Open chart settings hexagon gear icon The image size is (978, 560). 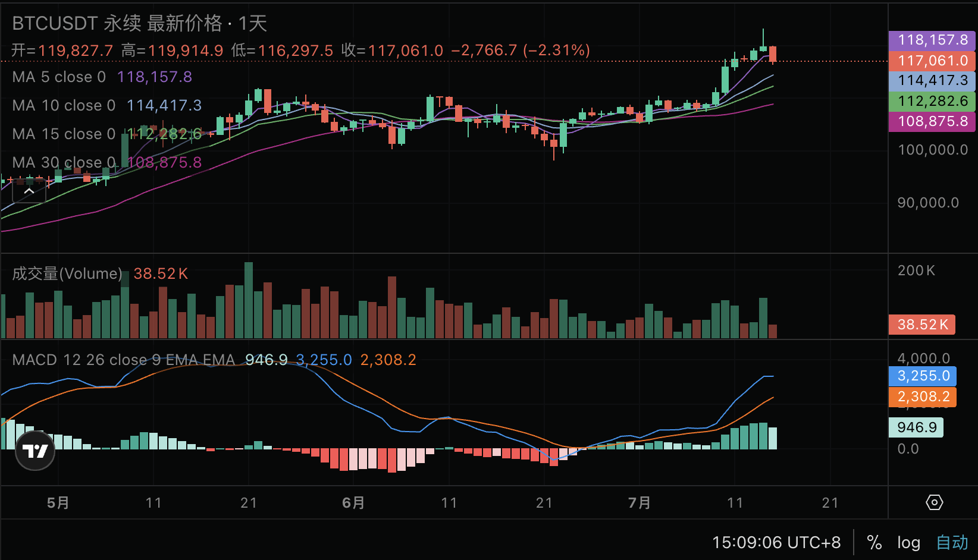[x=934, y=502]
